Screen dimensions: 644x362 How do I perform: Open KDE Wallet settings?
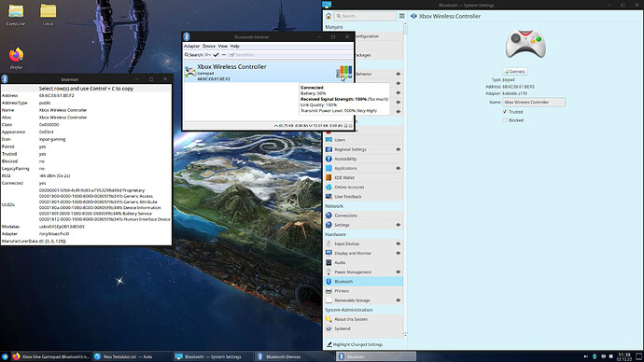[x=363, y=177]
